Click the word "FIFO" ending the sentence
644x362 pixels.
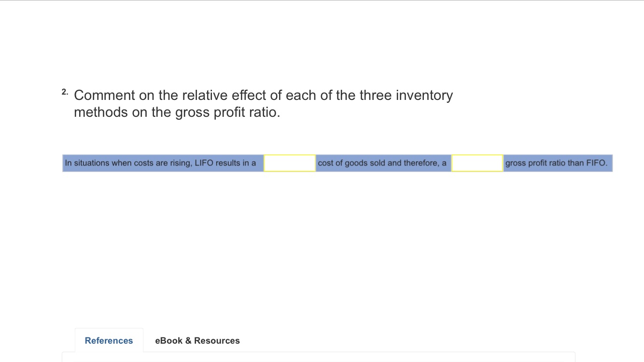point(596,163)
